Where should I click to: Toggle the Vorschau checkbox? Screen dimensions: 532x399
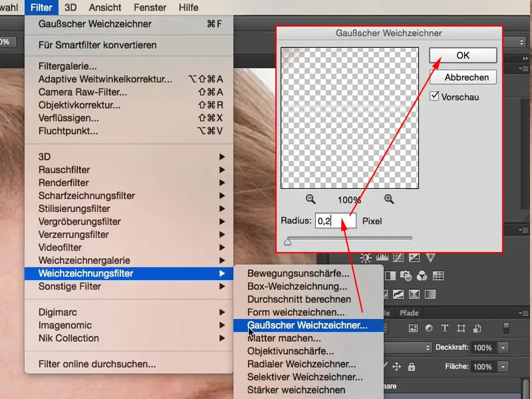[x=434, y=96]
